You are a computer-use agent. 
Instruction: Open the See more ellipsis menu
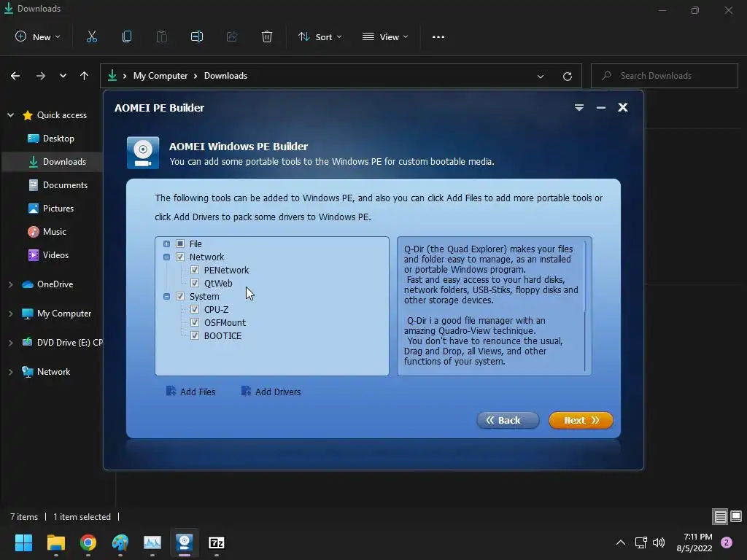coord(438,36)
